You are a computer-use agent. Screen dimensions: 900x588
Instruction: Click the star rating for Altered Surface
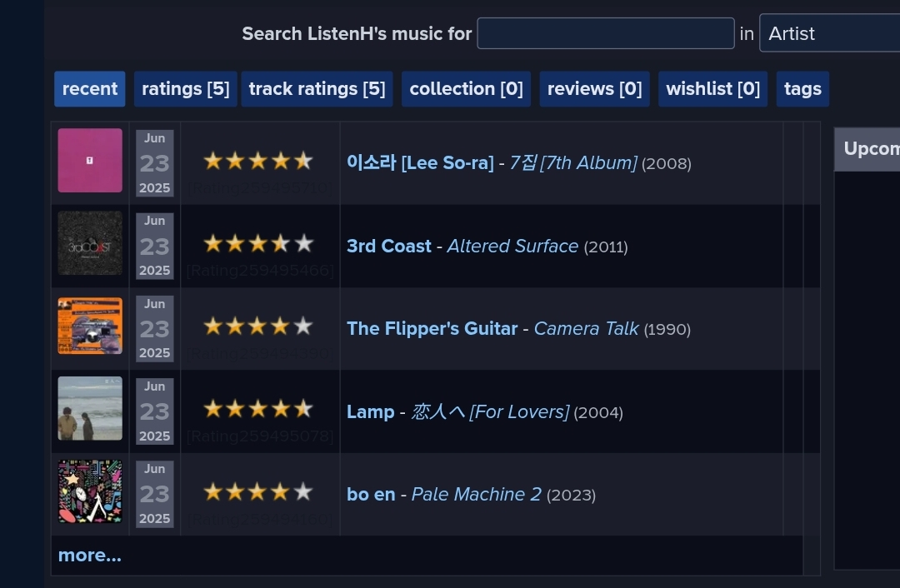click(258, 244)
